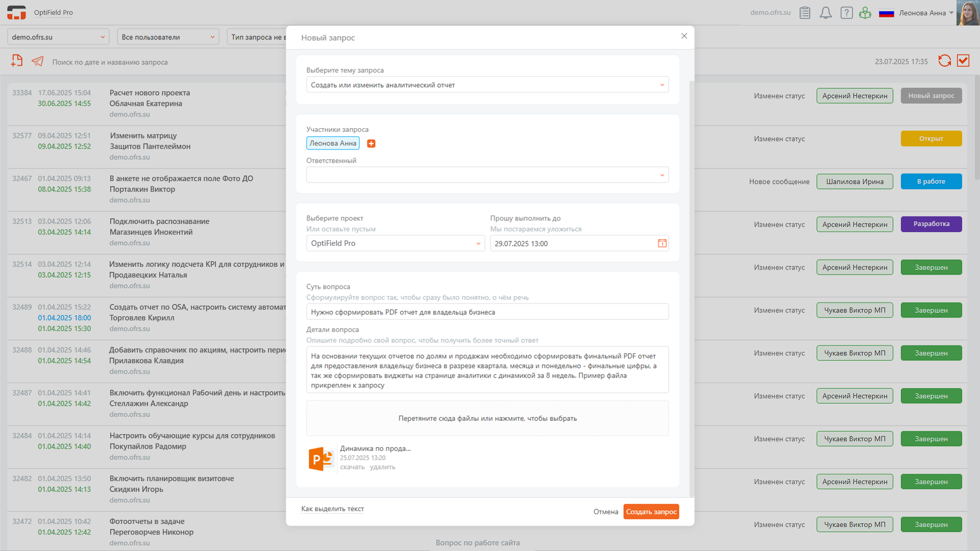
Task: Open the Леонова Анна user menu
Action: point(925,13)
